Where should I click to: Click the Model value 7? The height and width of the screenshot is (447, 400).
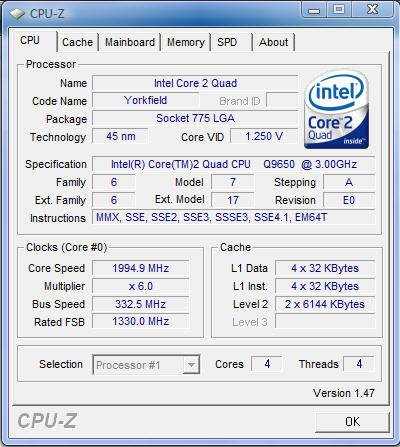(233, 182)
